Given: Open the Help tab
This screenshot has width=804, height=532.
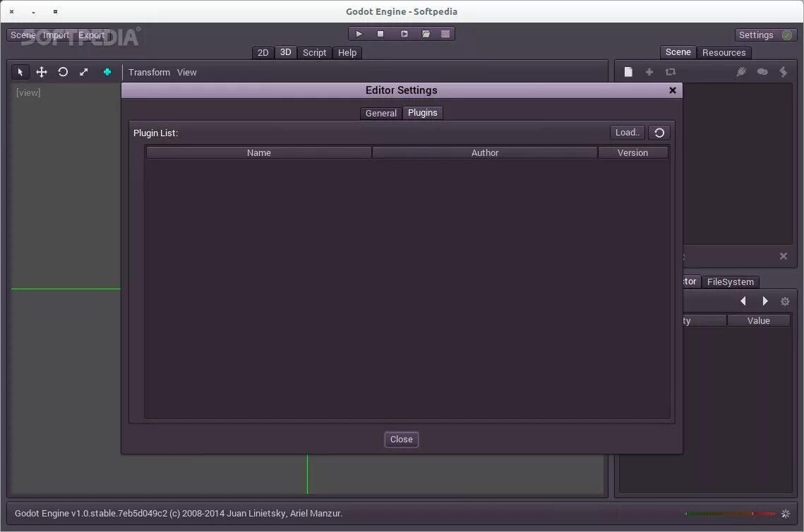Looking at the screenshot, I should click(x=347, y=53).
